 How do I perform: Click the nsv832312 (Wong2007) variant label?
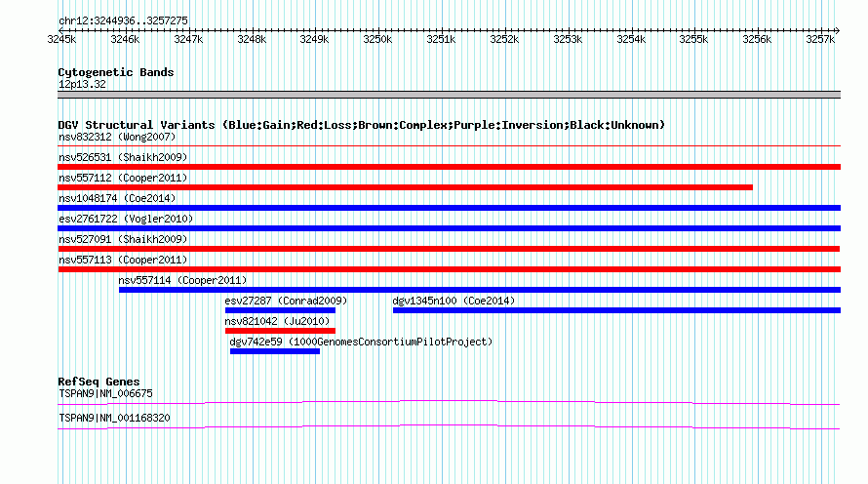click(x=117, y=137)
